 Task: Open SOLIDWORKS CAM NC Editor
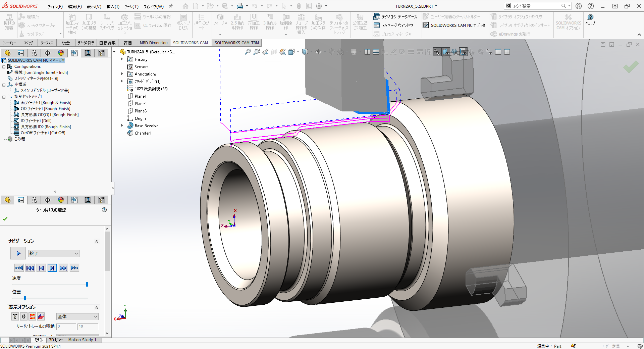[x=454, y=25]
